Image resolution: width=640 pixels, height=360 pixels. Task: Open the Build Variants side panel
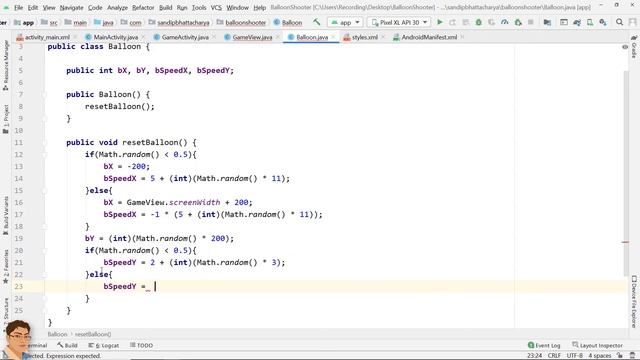(5, 216)
